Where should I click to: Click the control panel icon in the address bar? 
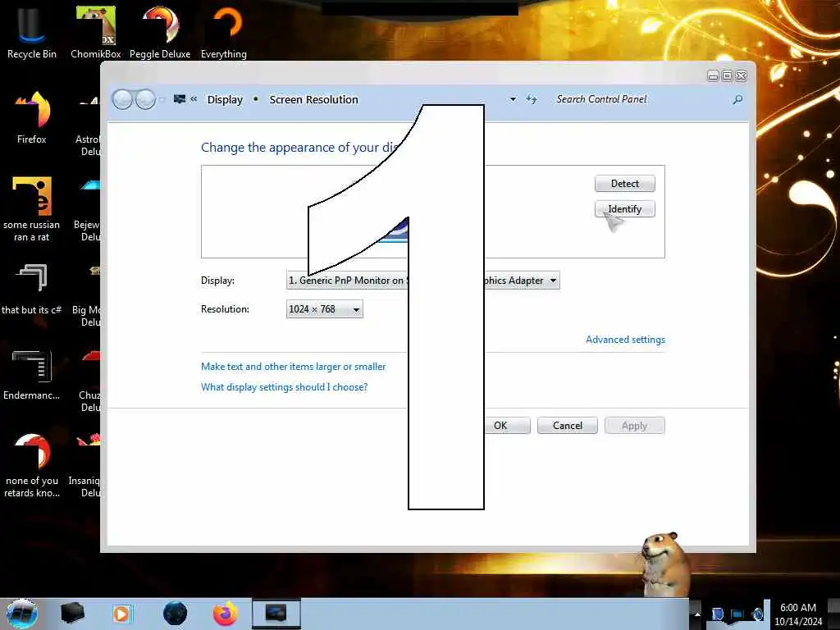180,99
